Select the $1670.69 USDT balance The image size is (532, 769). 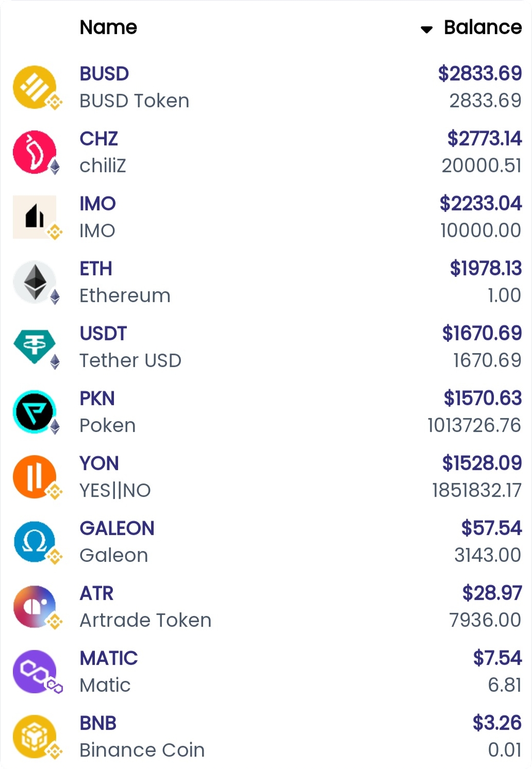point(481,333)
